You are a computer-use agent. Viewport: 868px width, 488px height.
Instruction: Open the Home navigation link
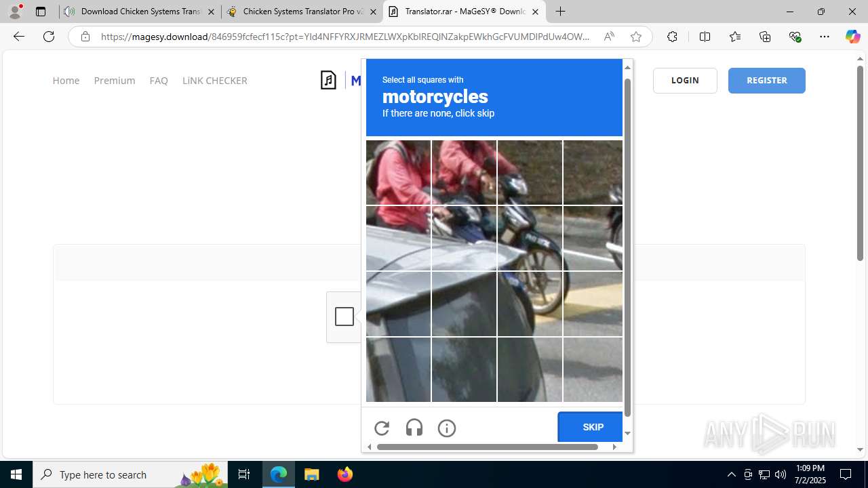coord(66,80)
